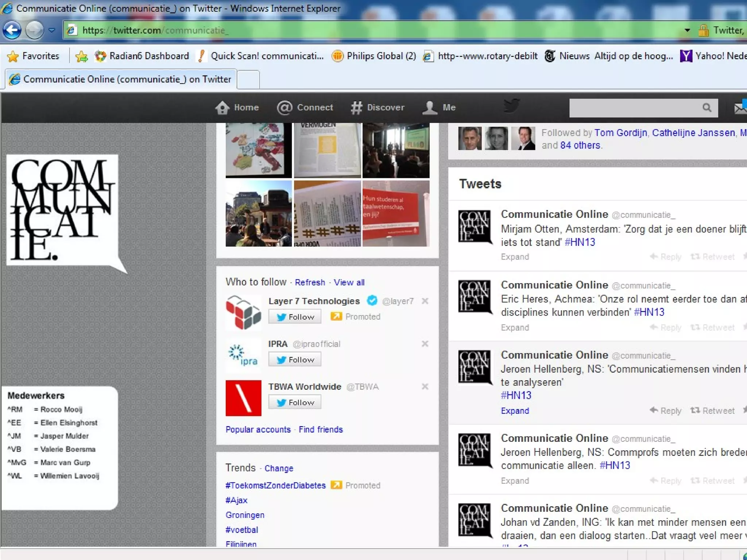Expand the Jeroen Hellenberg 'analyseren' tweet
The width and height of the screenshot is (747, 560).
[x=515, y=411]
